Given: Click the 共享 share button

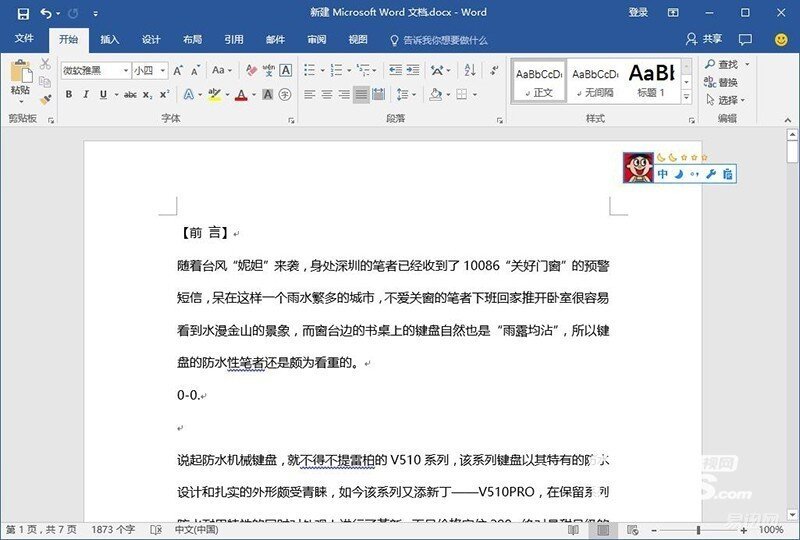Looking at the screenshot, I should pyautogui.click(x=704, y=39).
